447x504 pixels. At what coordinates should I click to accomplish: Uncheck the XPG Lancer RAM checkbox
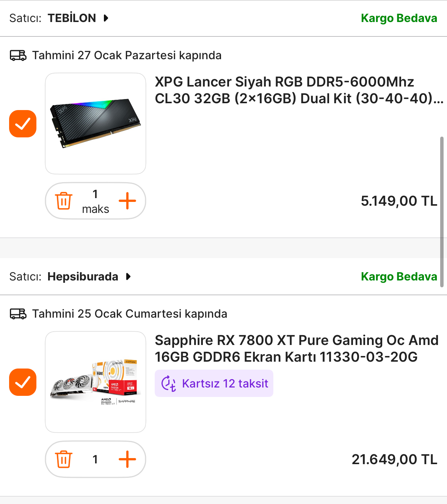click(x=23, y=124)
